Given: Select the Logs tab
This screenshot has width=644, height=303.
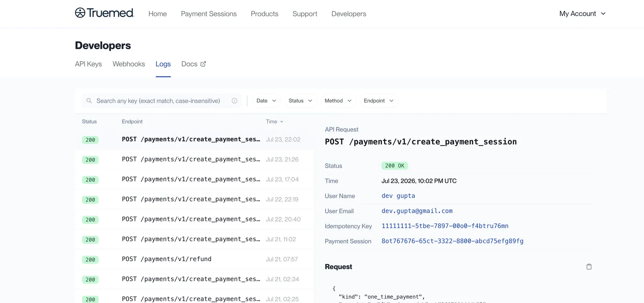Looking at the screenshot, I should pyautogui.click(x=163, y=64).
